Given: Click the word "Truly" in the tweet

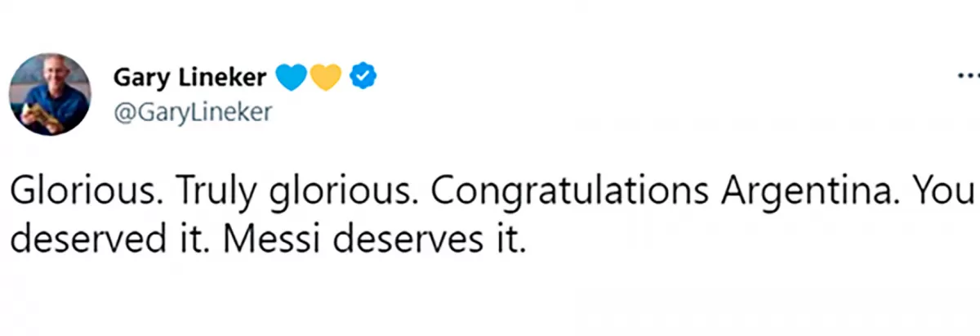Looking at the screenshot, I should [x=207, y=193].
